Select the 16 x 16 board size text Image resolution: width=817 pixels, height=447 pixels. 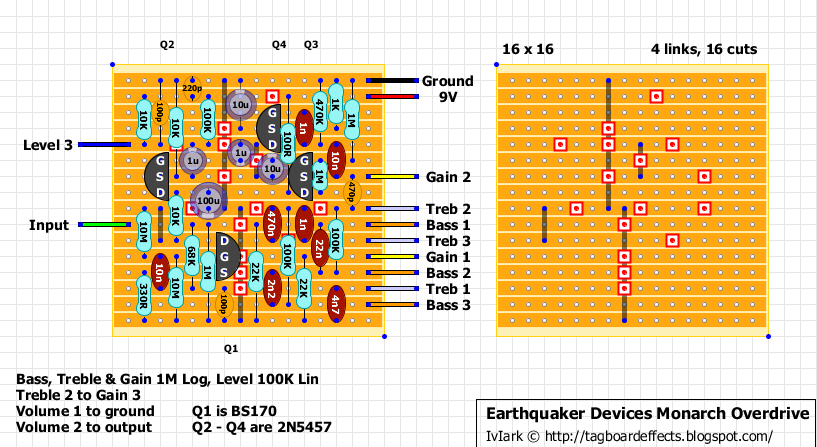pyautogui.click(x=528, y=49)
